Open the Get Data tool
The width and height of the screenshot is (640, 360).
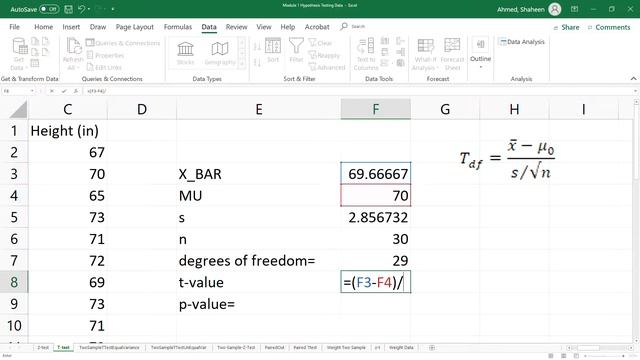pyautogui.click(x=19, y=53)
